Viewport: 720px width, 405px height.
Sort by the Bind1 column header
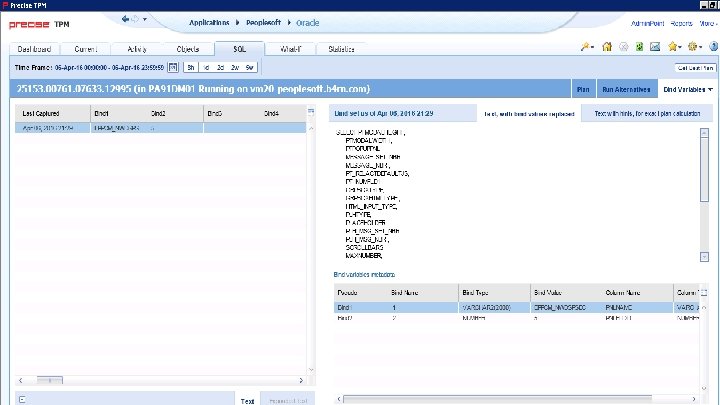pos(119,113)
